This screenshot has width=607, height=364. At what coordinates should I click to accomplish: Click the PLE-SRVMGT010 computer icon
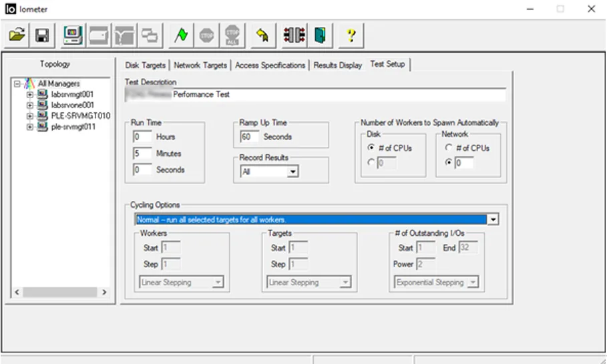click(42, 116)
